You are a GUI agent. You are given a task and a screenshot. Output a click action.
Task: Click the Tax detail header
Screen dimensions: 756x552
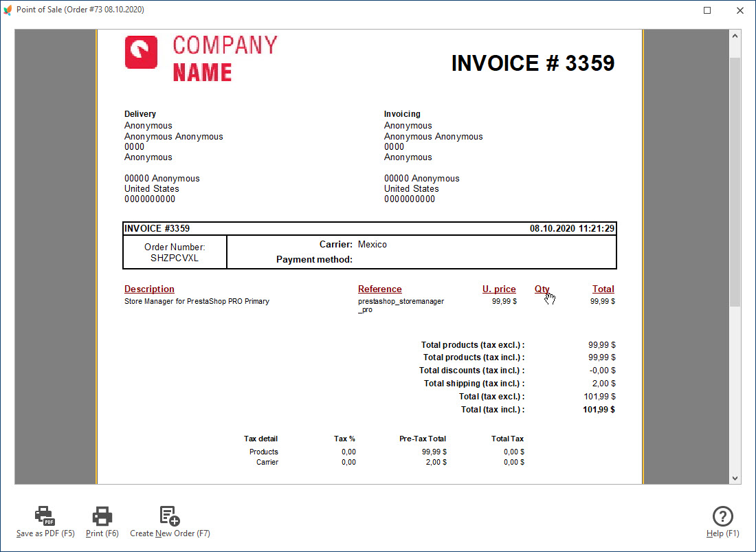pyautogui.click(x=261, y=439)
